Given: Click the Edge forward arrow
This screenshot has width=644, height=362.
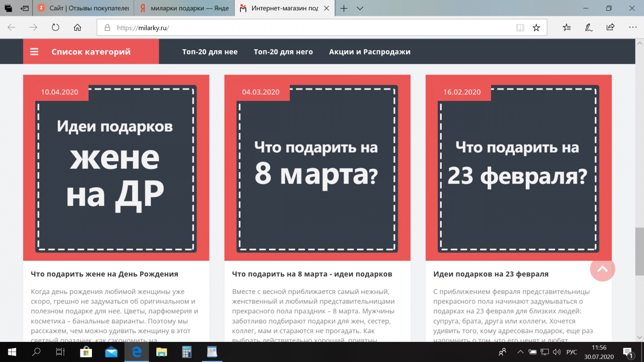Looking at the screenshot, I should 33,27.
